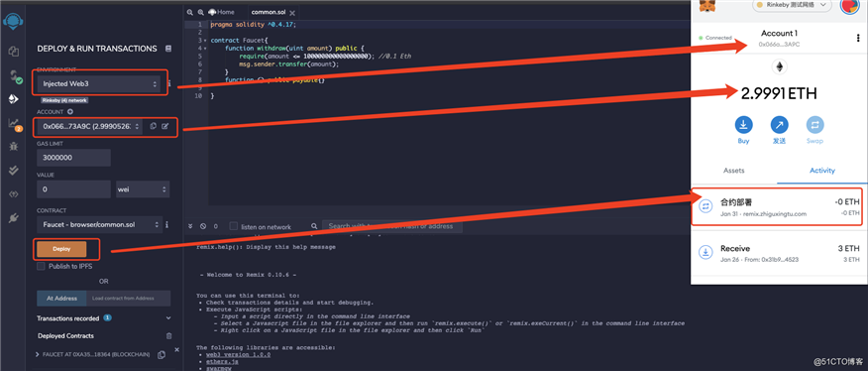Open the File explorers sidebar icon
The width and height of the screenshot is (868, 371).
point(13,52)
